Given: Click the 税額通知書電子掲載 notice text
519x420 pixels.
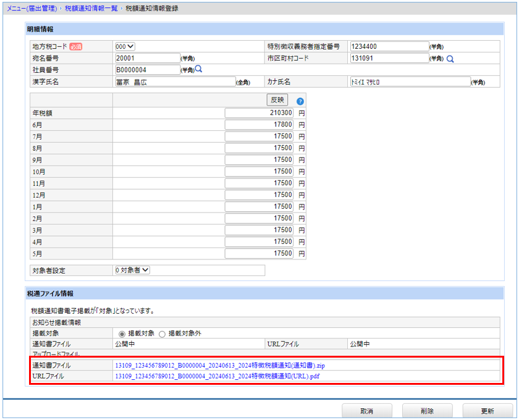Looking at the screenshot, I should 94,311.
